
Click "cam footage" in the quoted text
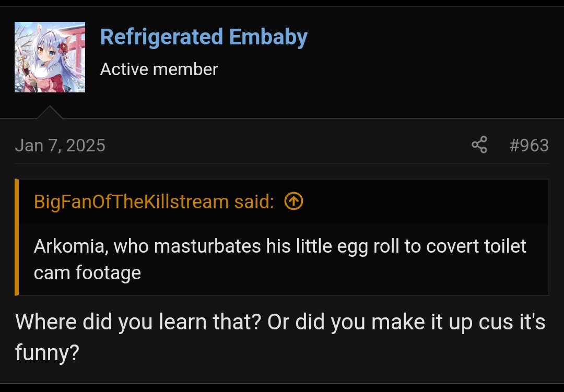pyautogui.click(x=87, y=272)
